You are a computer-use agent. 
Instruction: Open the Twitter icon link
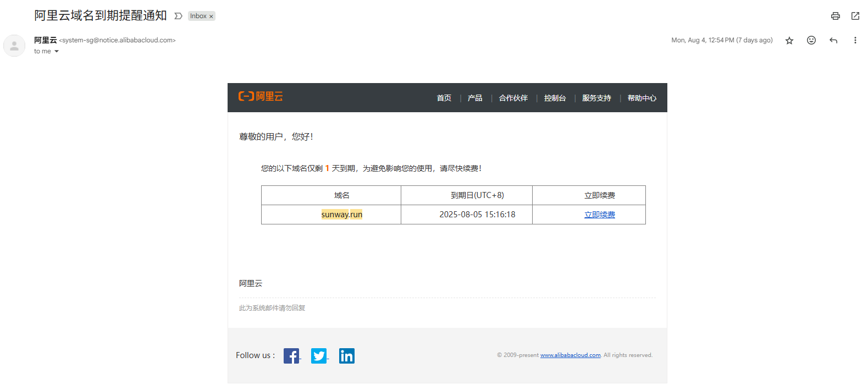pyautogui.click(x=319, y=356)
